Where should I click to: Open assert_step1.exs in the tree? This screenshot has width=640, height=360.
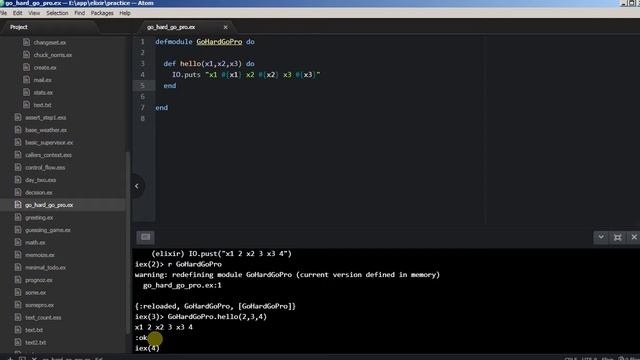[46, 118]
